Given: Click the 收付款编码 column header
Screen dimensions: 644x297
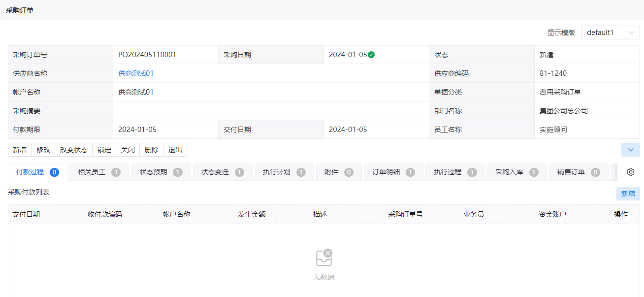Looking at the screenshot, I should 105,214.
